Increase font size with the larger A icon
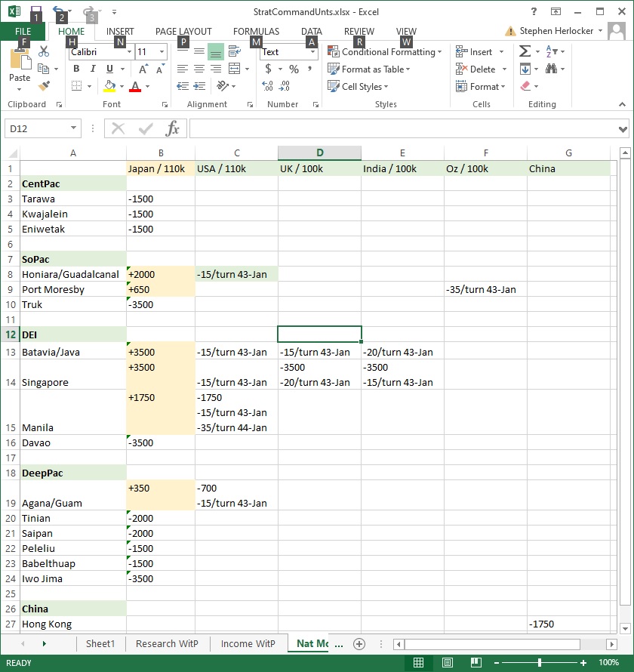 [143, 69]
